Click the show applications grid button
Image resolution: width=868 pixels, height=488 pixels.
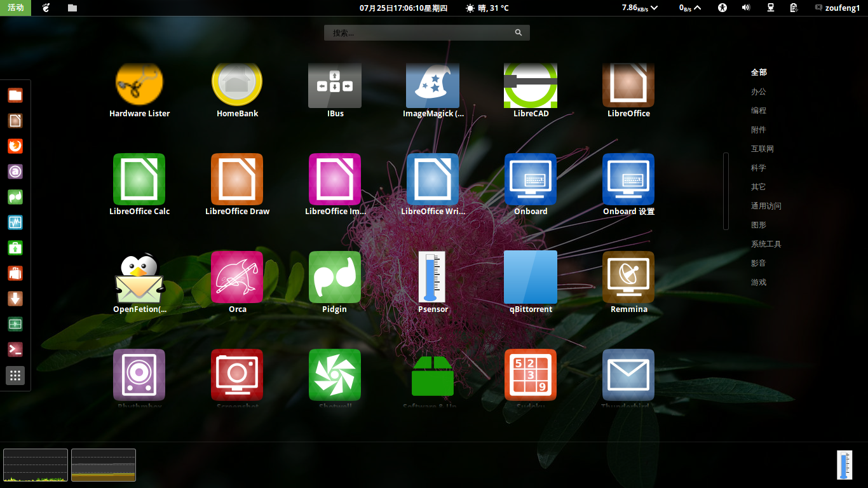click(15, 376)
